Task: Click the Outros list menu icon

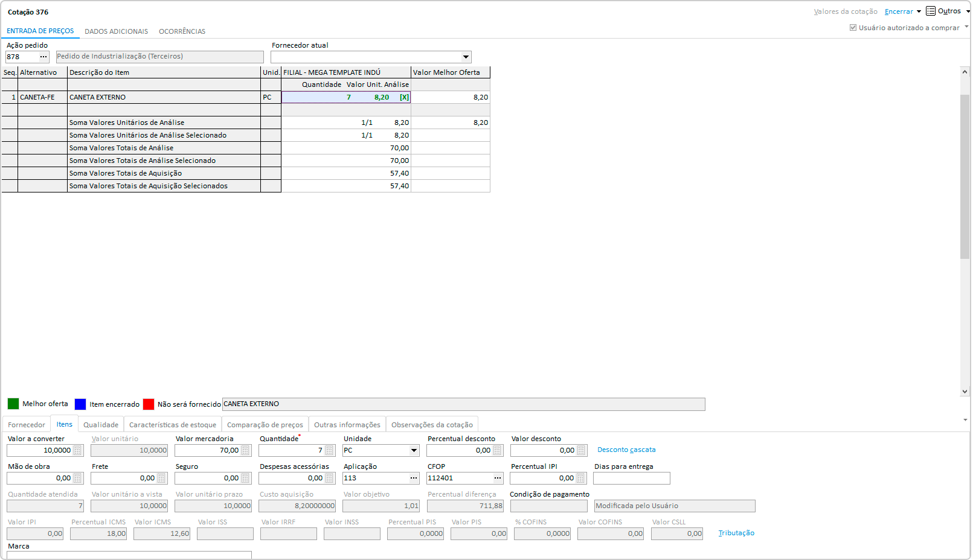Action: click(931, 11)
